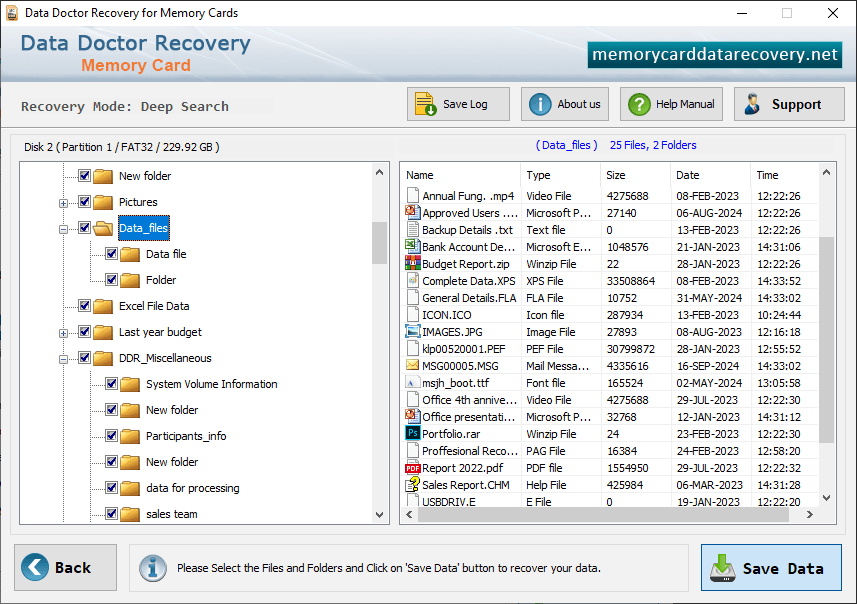This screenshot has width=857, height=604.
Task: Click file icon of klp00520001.PEF
Action: tap(413, 348)
